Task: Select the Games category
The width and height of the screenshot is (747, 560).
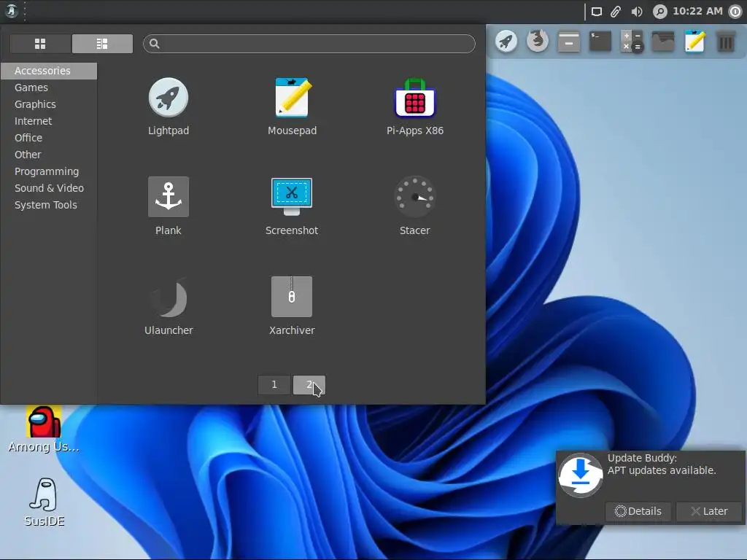Action: click(49, 87)
